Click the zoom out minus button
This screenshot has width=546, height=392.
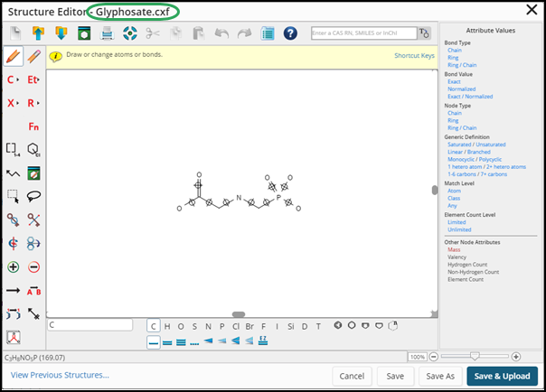433,357
